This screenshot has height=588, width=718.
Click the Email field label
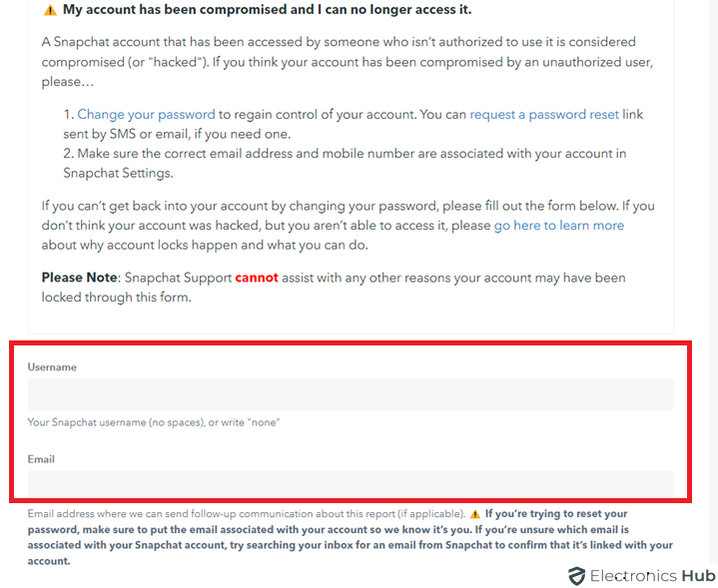pyautogui.click(x=41, y=459)
